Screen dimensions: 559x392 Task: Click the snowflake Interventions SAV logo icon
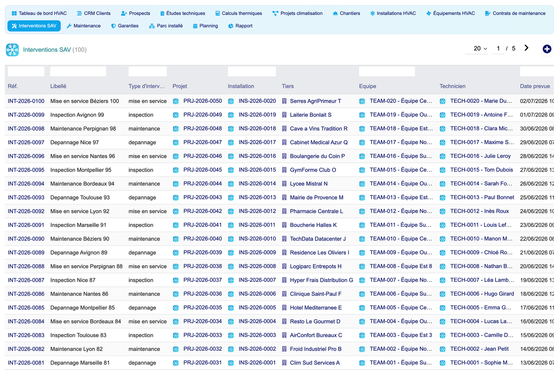pos(12,50)
